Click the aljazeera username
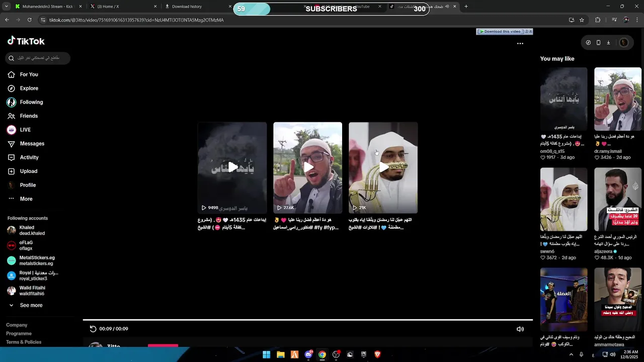Viewport: 644px width, 362px height. [603, 251]
